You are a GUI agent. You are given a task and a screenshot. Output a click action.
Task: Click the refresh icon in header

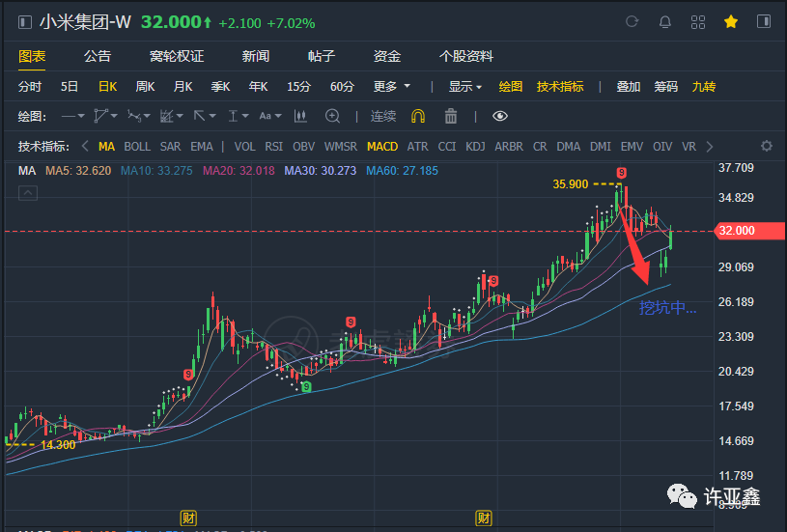pyautogui.click(x=632, y=21)
